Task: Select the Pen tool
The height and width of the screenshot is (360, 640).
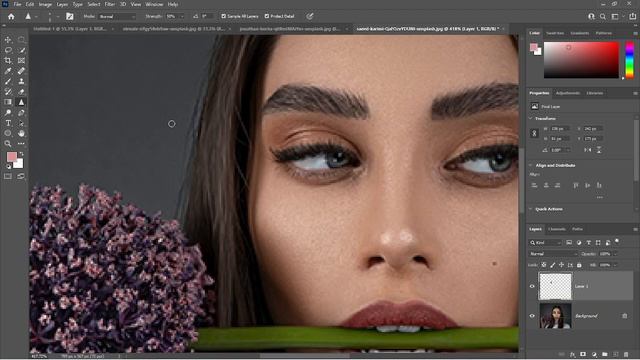Action: (21, 113)
